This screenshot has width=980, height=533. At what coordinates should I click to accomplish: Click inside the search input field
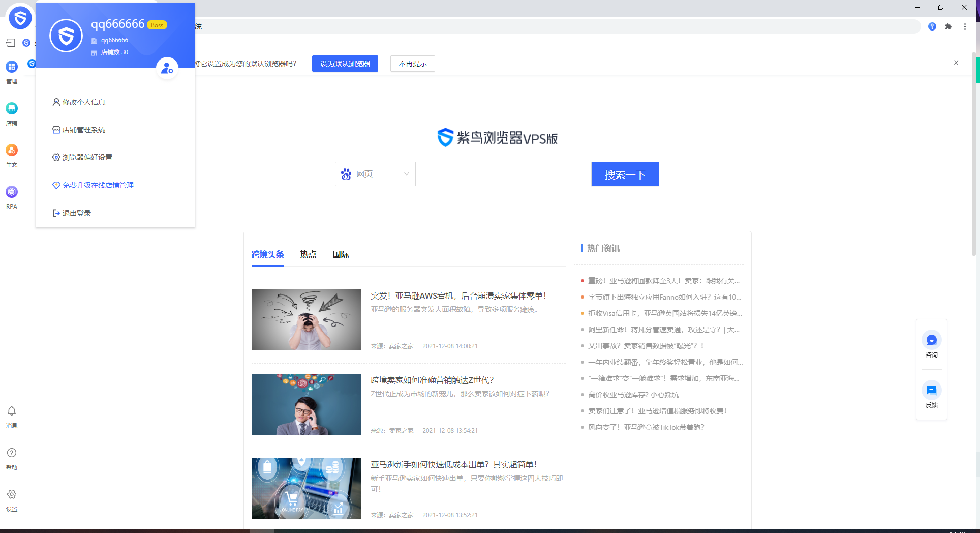(x=503, y=174)
